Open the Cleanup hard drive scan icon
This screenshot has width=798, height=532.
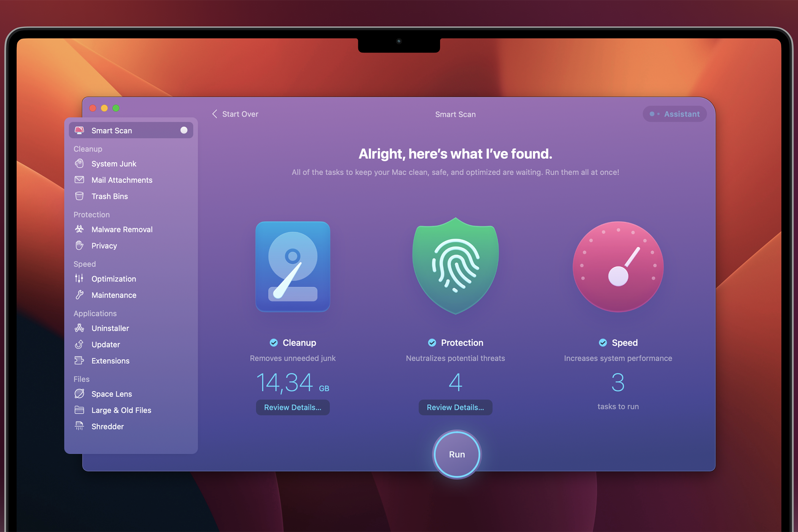(292, 267)
